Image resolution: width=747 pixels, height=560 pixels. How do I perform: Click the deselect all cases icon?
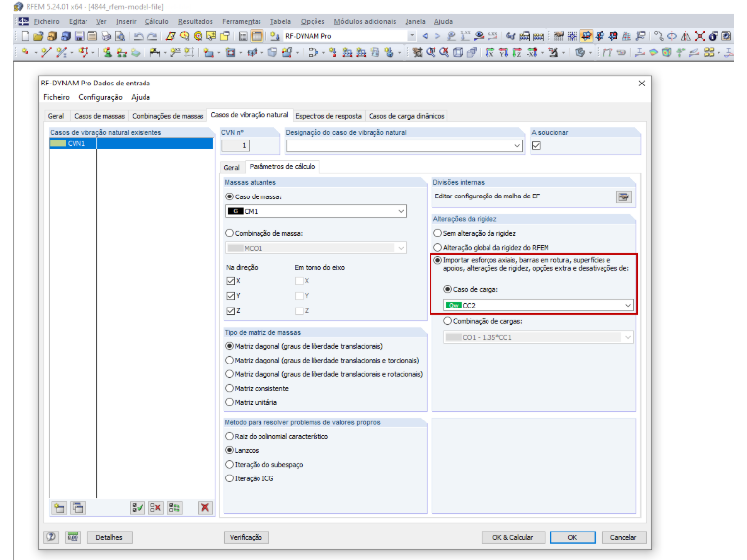tap(155, 508)
